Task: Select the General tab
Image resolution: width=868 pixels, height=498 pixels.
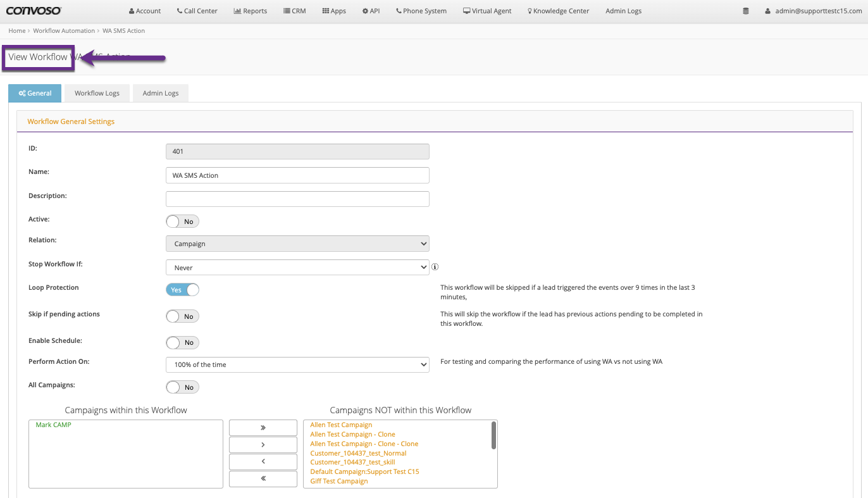Action: [x=35, y=93]
